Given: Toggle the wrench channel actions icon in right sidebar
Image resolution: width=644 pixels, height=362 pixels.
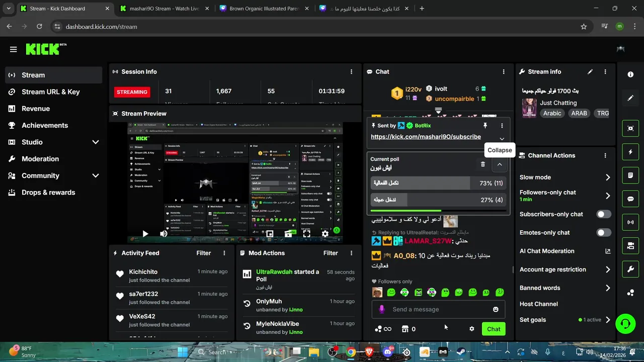Looking at the screenshot, I should [630, 269].
